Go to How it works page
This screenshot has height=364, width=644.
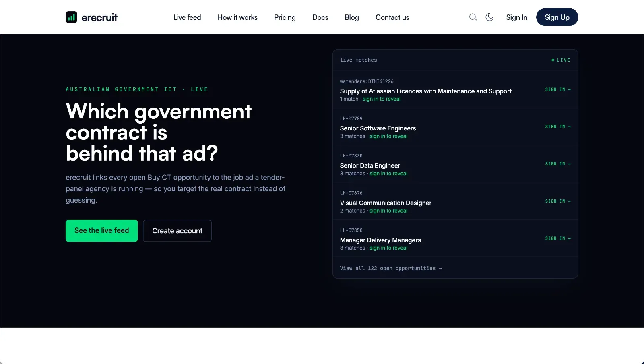pyautogui.click(x=237, y=17)
